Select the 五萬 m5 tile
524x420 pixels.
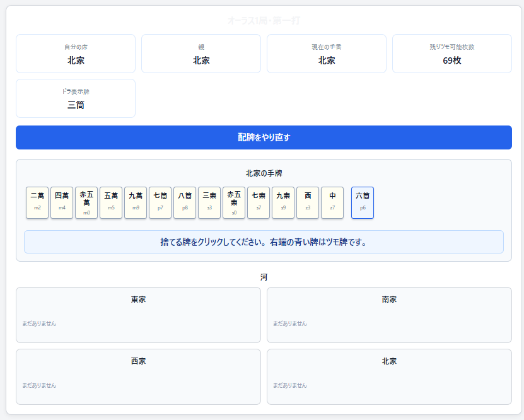(x=111, y=203)
